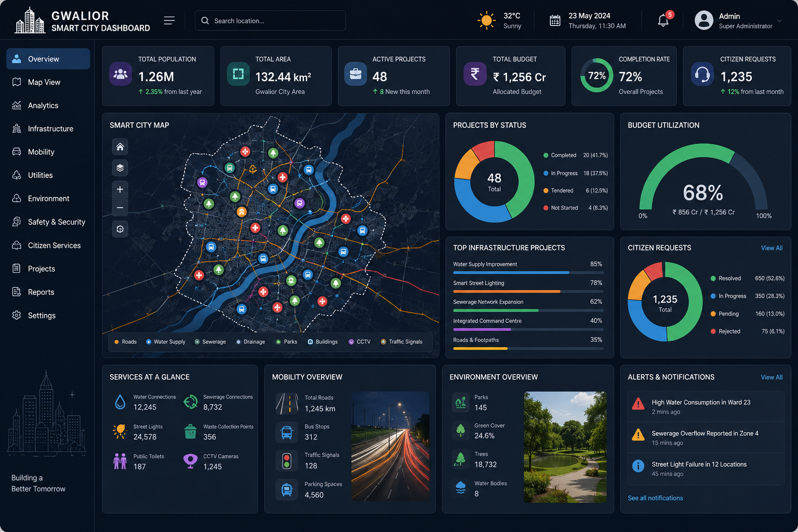Click the Total Budget rupee icon
Screen dimensions: 798x532
click(475, 74)
